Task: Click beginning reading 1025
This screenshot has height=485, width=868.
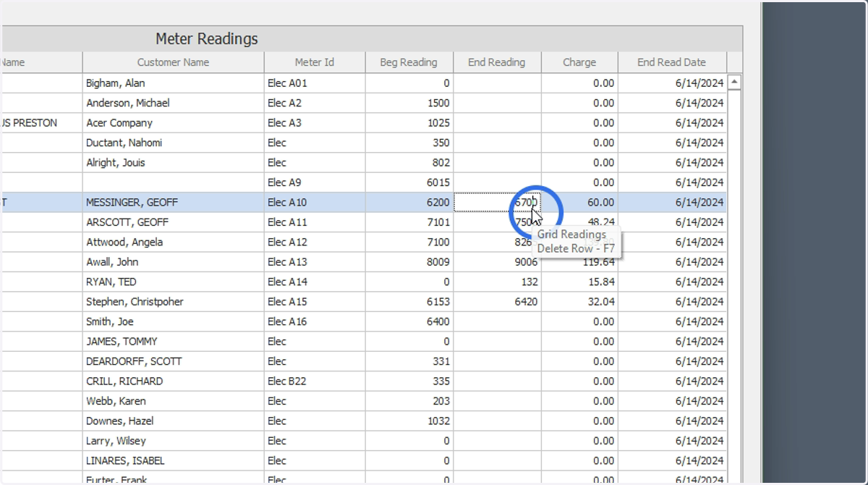Action: pyautogui.click(x=438, y=123)
